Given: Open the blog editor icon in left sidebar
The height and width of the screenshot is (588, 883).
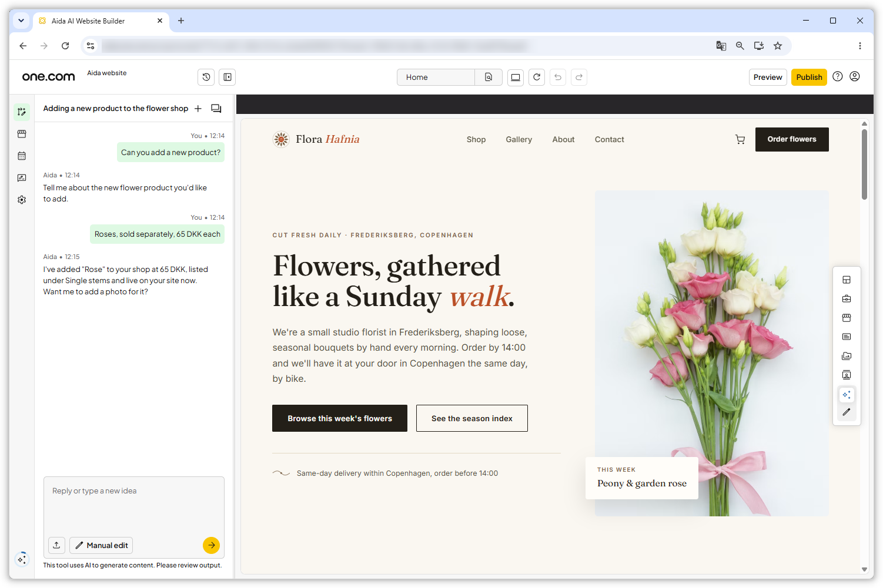Looking at the screenshot, I should point(22,178).
